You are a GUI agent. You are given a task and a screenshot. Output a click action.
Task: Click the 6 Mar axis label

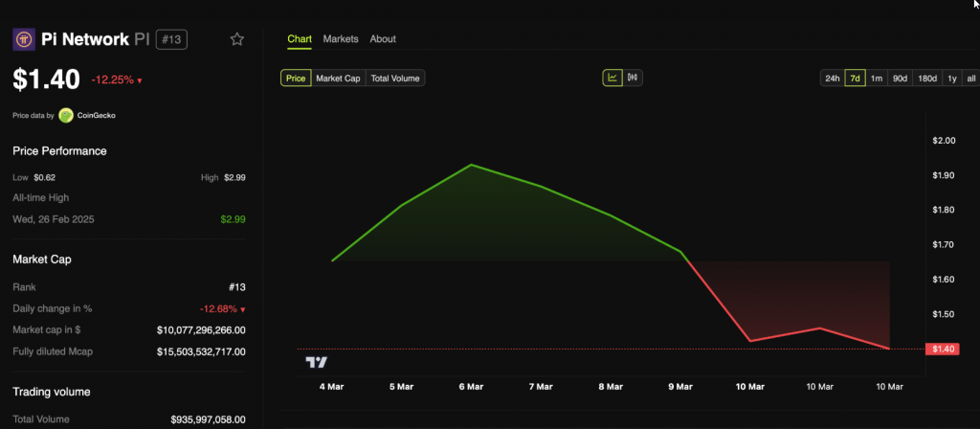pos(471,387)
